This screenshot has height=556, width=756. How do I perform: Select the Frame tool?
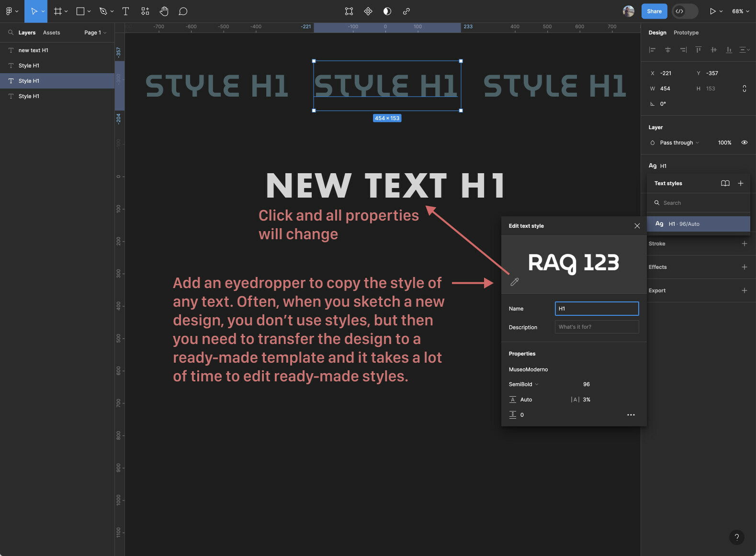click(58, 11)
